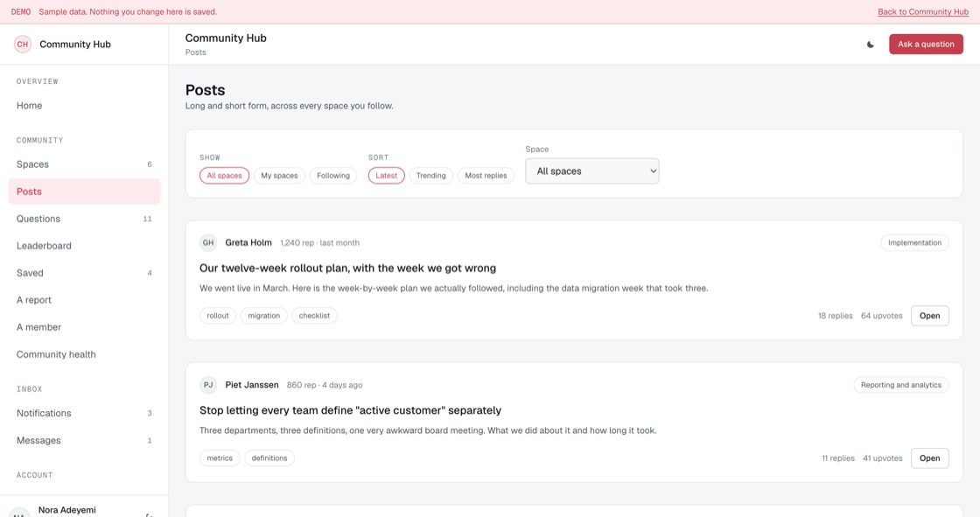Viewport: 980px width, 517px height.
Task: Click the 41 upvotes count
Action: point(883,458)
